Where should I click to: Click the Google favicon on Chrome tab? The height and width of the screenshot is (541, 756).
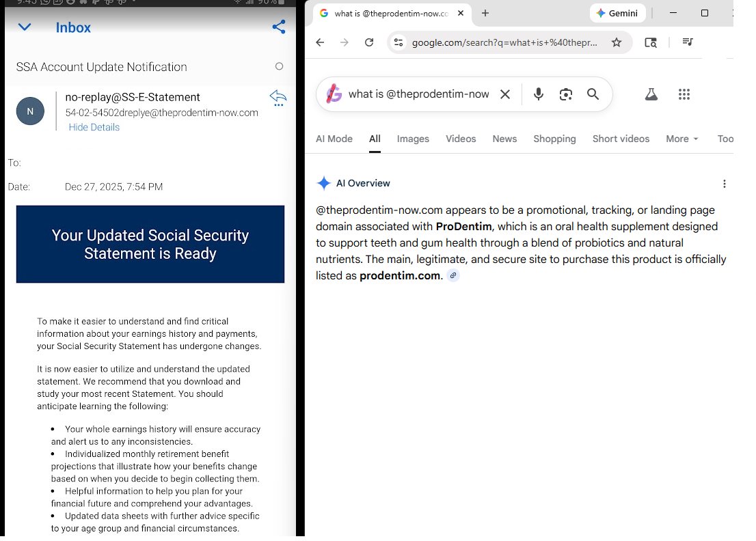point(324,14)
